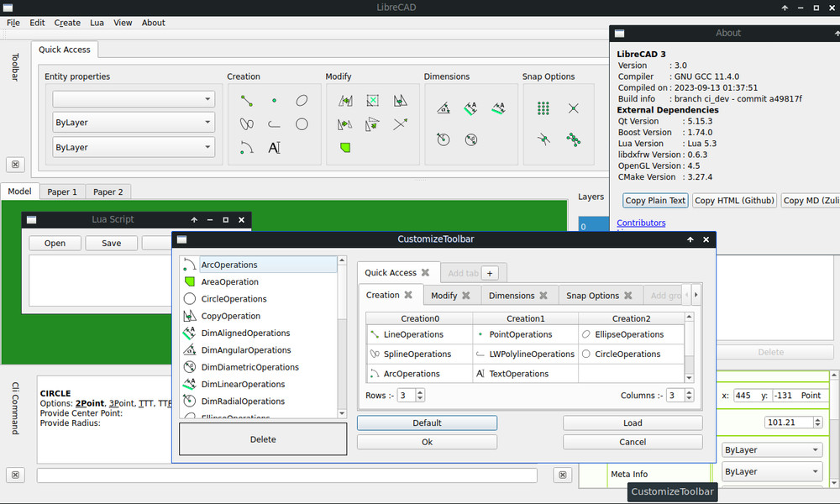Image resolution: width=840 pixels, height=504 pixels.
Task: Click the Default button in CustomizeToolbar
Action: (426, 423)
